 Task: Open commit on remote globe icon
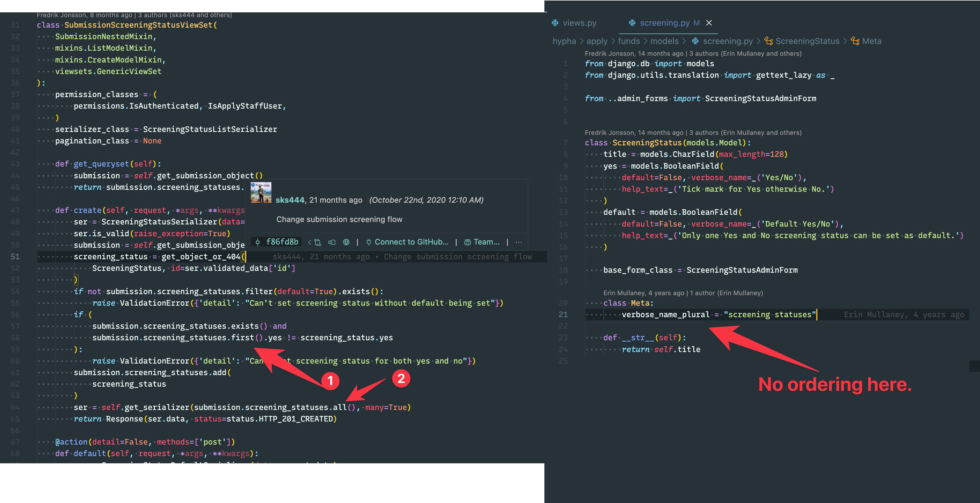click(x=346, y=242)
